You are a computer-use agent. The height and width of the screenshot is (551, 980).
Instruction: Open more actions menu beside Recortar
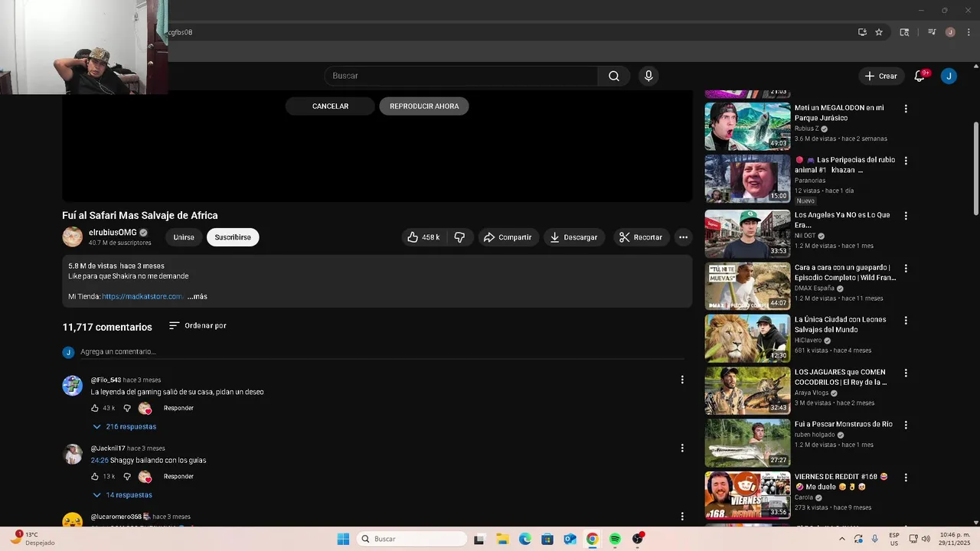tap(683, 237)
